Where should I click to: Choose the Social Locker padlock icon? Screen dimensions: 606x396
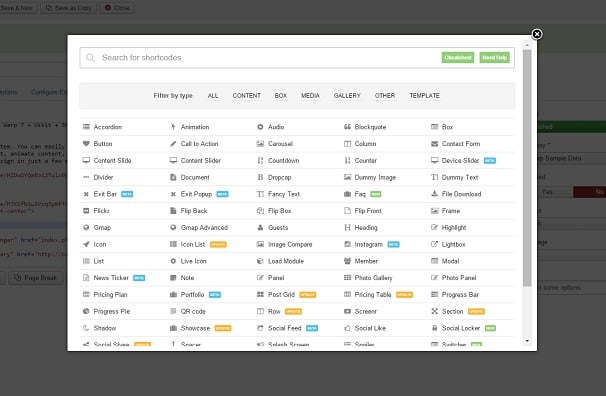[x=434, y=328]
